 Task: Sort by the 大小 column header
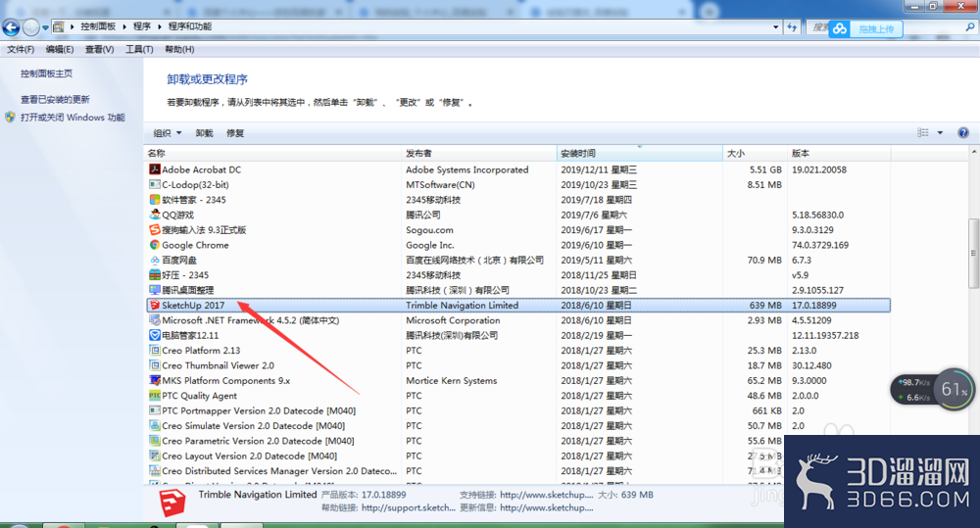pyautogui.click(x=755, y=153)
